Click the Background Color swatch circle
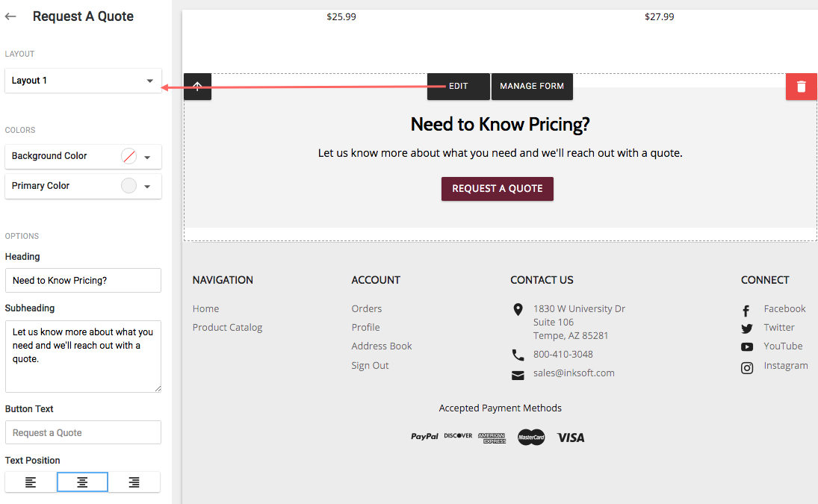This screenshot has width=818, height=504. [x=129, y=156]
